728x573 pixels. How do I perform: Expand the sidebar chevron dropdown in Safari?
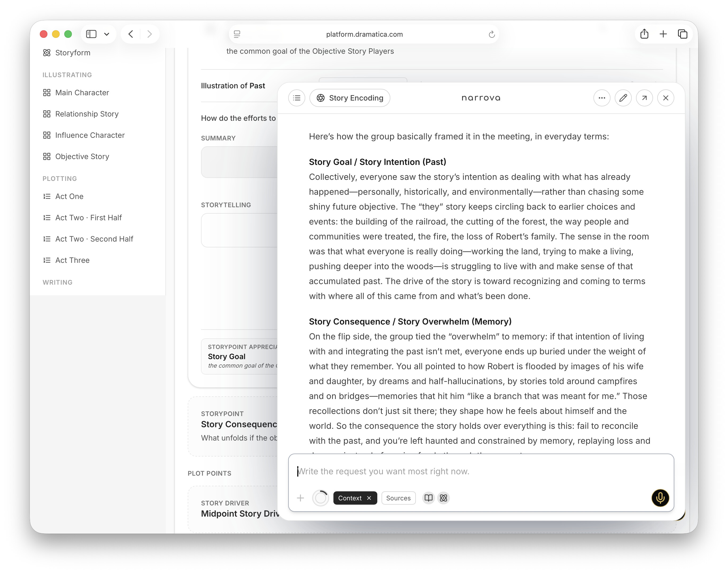(107, 34)
